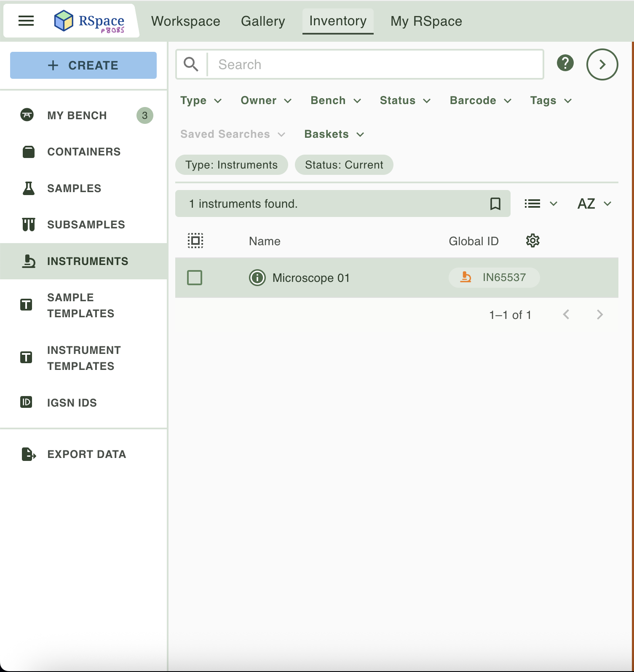Select the Inventory tab

click(338, 21)
